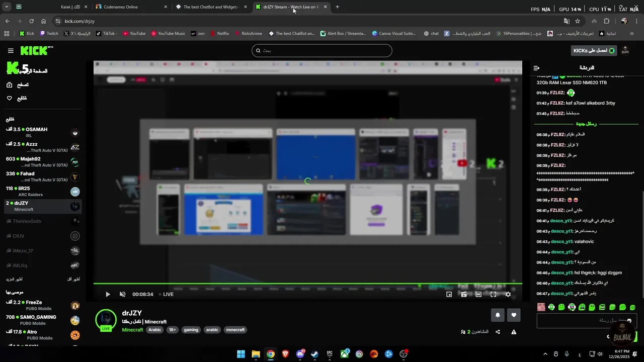
Task: Toggle theater mode in player
Action: pyautogui.click(x=478, y=294)
